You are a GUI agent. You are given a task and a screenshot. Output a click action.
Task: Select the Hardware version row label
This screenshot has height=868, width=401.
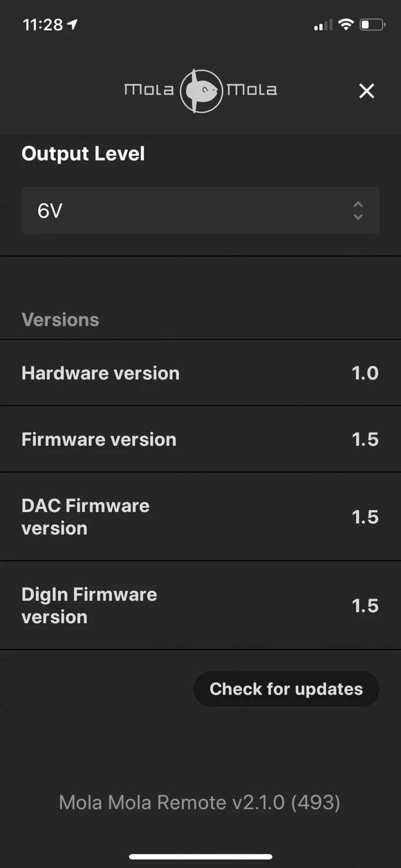100,373
